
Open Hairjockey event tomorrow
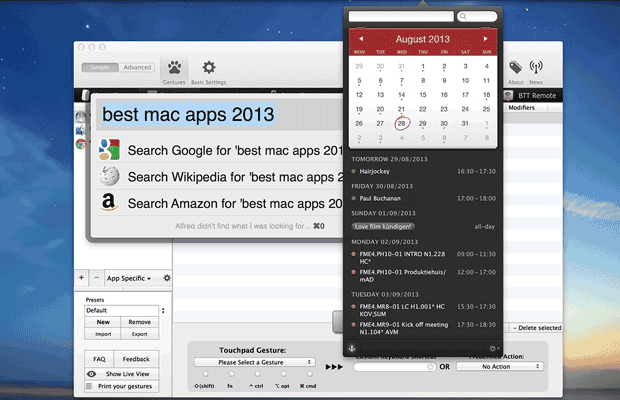coord(423,171)
